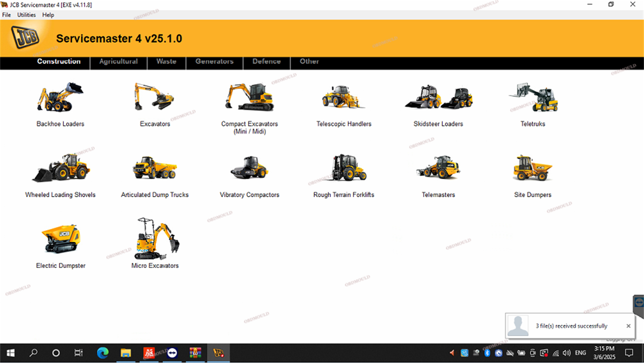This screenshot has width=644, height=363.
Task: Click the '3 file(s) received successfully' message
Action: coord(571,326)
